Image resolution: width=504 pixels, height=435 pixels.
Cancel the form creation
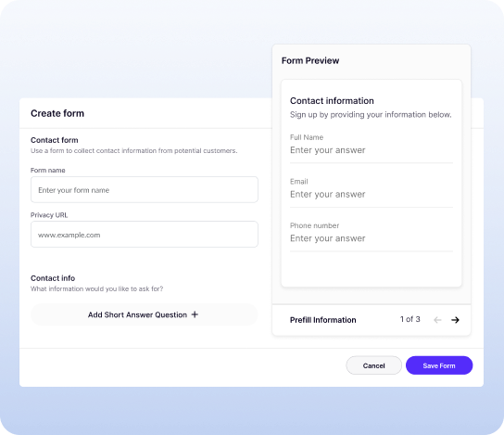tap(373, 365)
